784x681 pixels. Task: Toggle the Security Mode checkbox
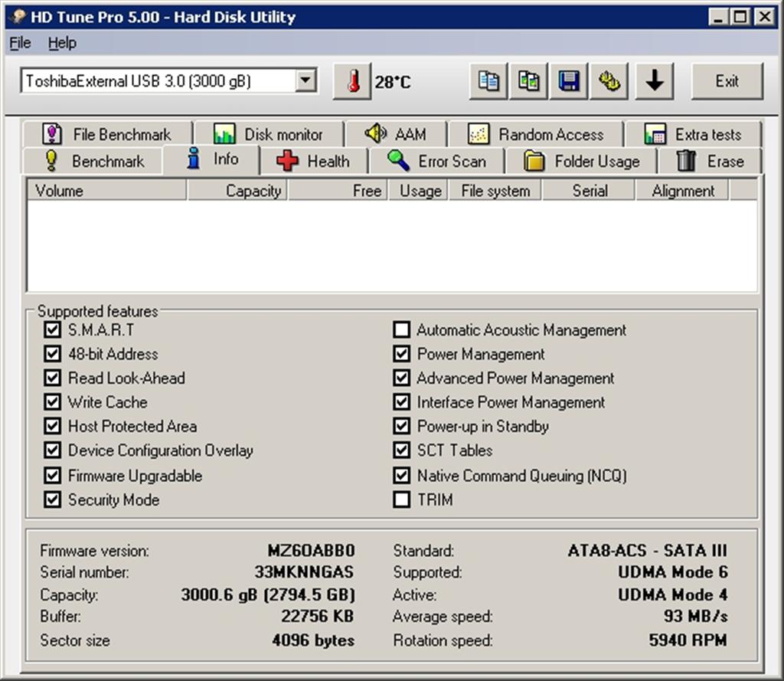click(53, 499)
